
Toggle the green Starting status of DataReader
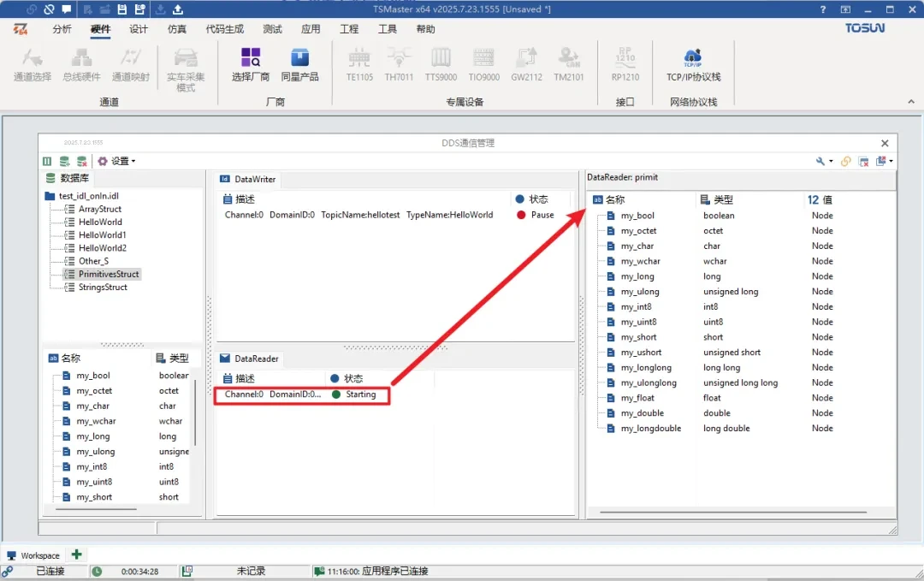(336, 394)
